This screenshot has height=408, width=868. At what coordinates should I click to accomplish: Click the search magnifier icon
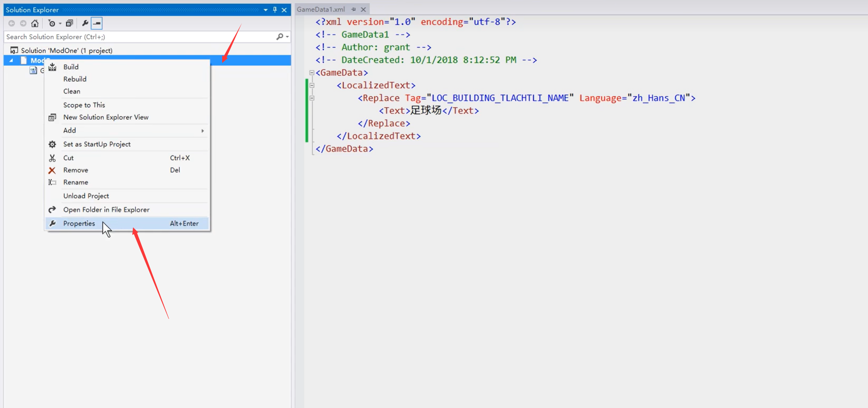(x=280, y=37)
